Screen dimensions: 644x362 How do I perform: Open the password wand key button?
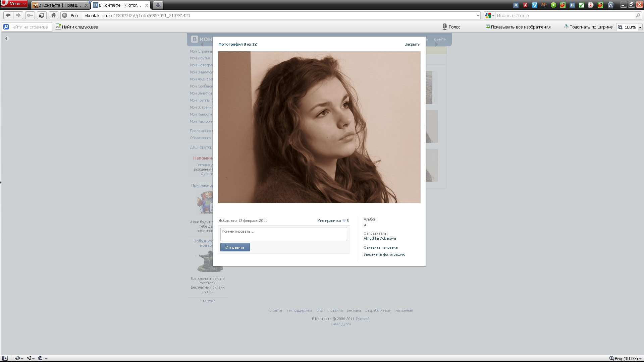click(x=30, y=15)
